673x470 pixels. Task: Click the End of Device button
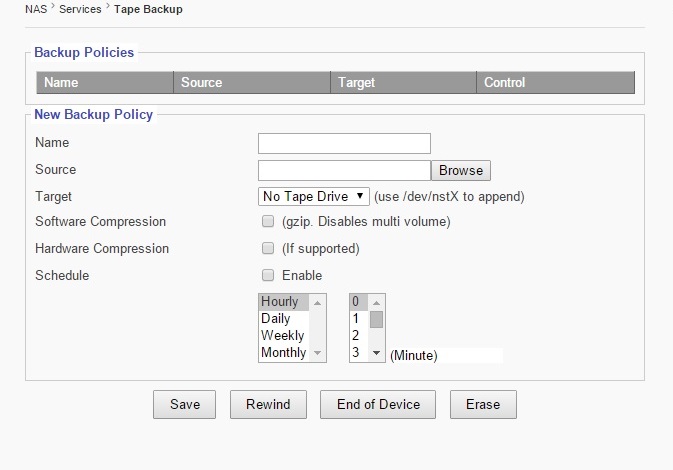(x=378, y=404)
